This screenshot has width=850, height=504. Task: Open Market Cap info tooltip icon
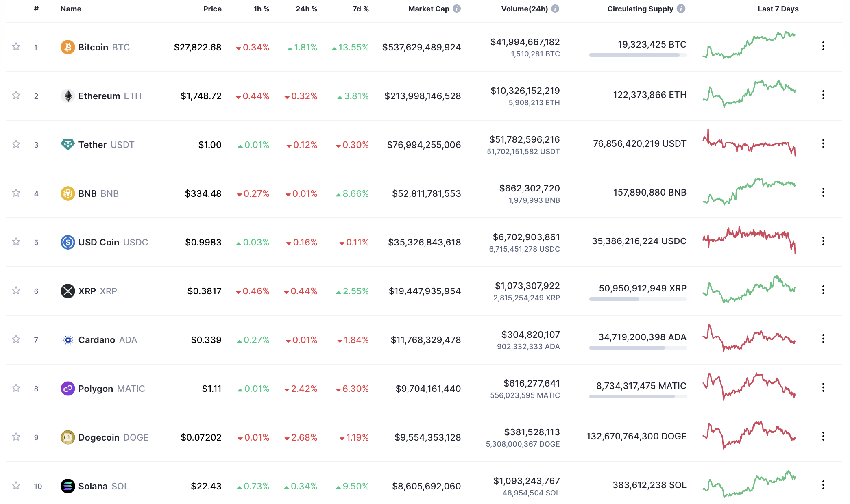[457, 9]
